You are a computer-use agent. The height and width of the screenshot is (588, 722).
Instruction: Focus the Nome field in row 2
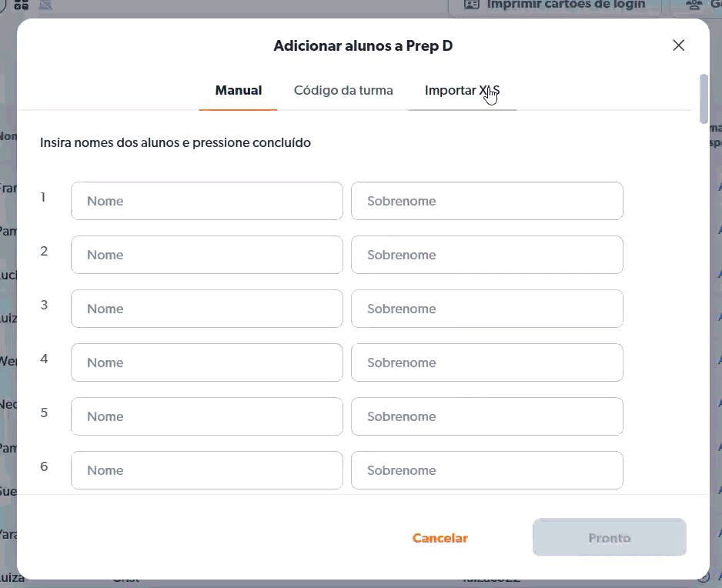tap(206, 255)
